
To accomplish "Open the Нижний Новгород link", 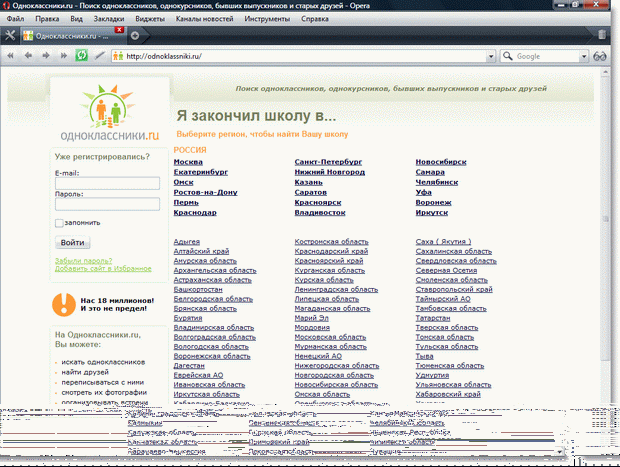I will (x=330, y=172).
